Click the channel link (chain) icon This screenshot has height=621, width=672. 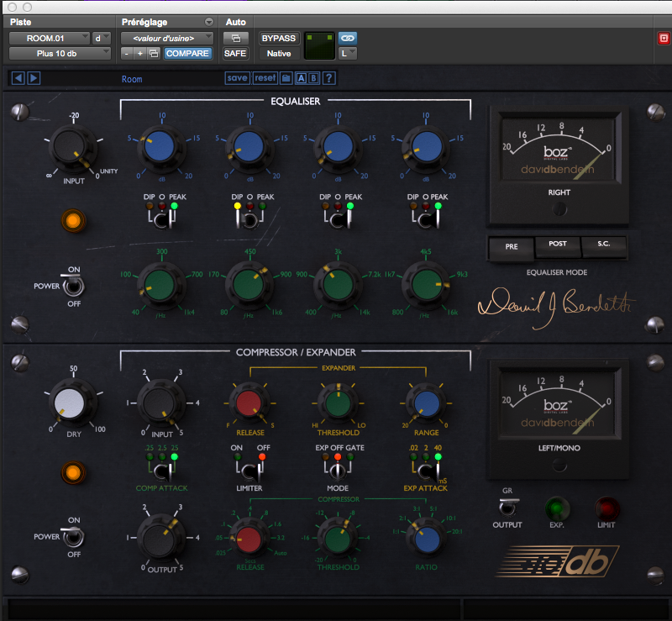[347, 38]
